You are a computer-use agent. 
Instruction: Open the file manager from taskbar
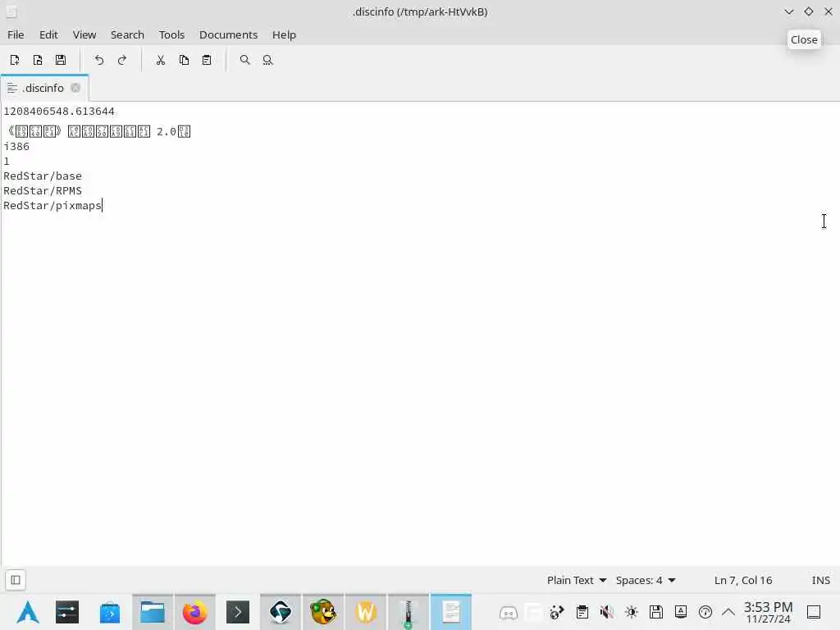(x=153, y=612)
